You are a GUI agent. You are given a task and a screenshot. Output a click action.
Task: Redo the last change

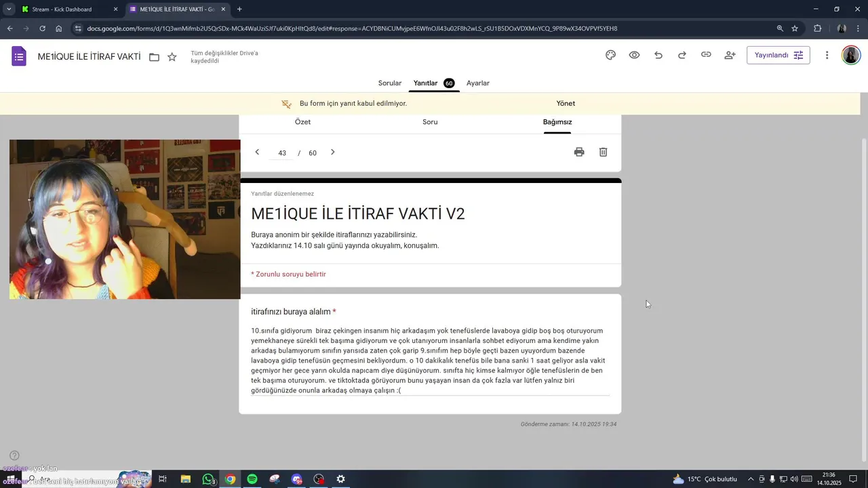click(x=682, y=55)
